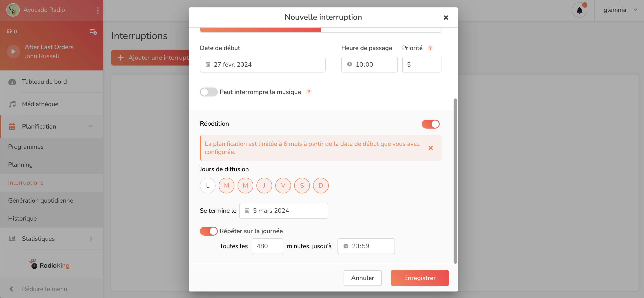The width and height of the screenshot is (644, 298).
Task: Go to Programmes in sidebar
Action: coord(26,147)
